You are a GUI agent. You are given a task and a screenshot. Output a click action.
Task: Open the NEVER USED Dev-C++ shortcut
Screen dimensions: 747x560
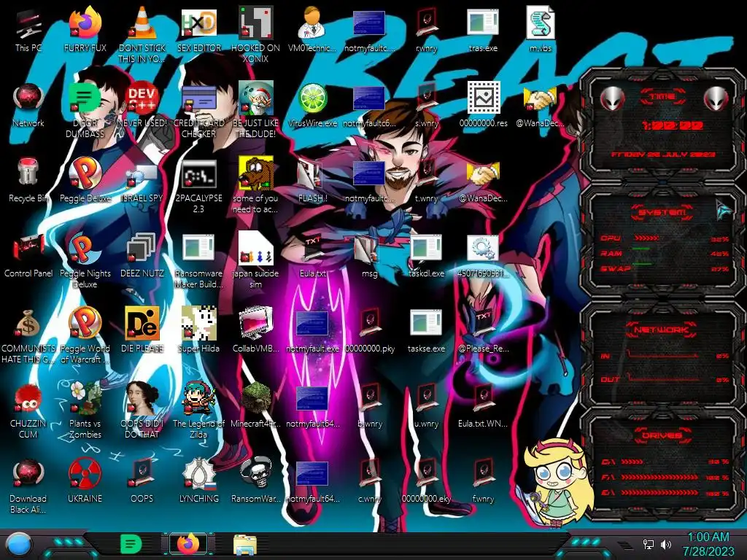(142, 105)
